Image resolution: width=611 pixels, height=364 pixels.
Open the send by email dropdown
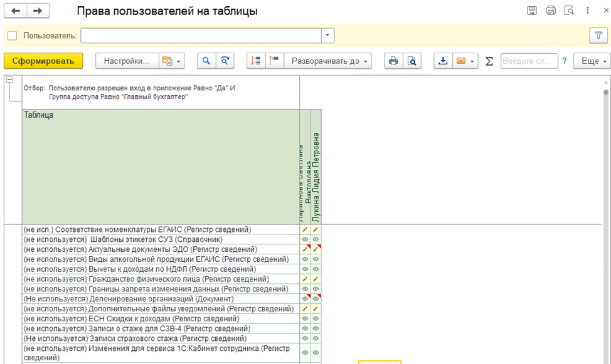tap(465, 61)
